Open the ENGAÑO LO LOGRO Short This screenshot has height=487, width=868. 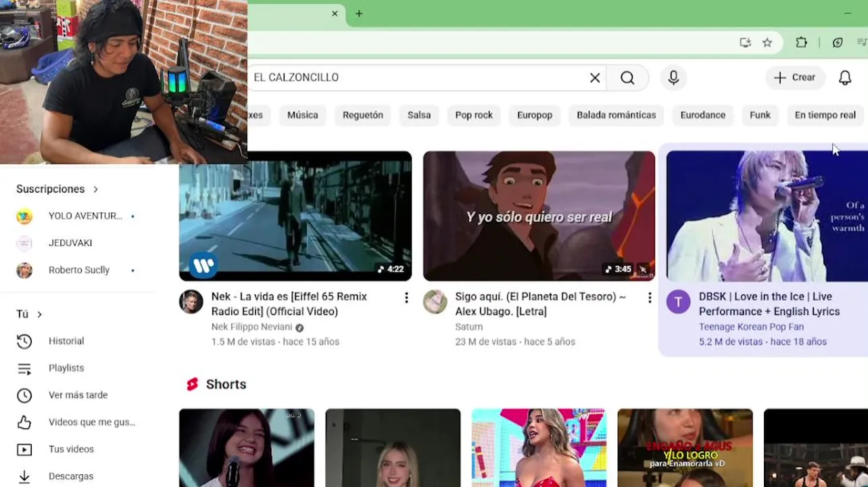685,448
